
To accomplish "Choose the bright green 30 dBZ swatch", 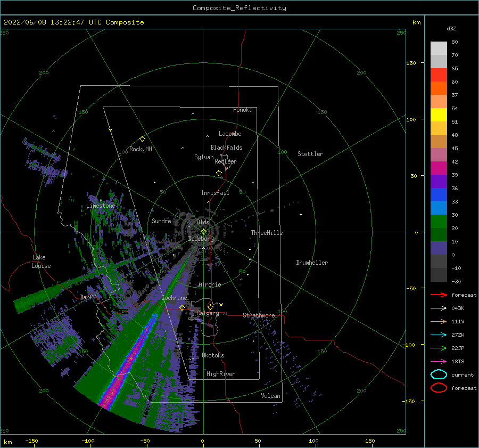I will click(439, 222).
